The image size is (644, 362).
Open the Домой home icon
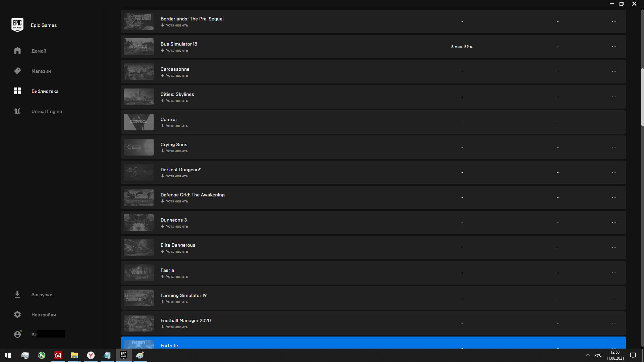click(17, 51)
